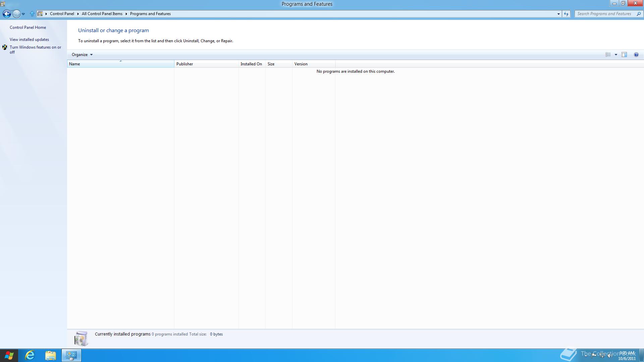Open View installed updates link
Image resolution: width=644 pixels, height=362 pixels.
(29, 40)
